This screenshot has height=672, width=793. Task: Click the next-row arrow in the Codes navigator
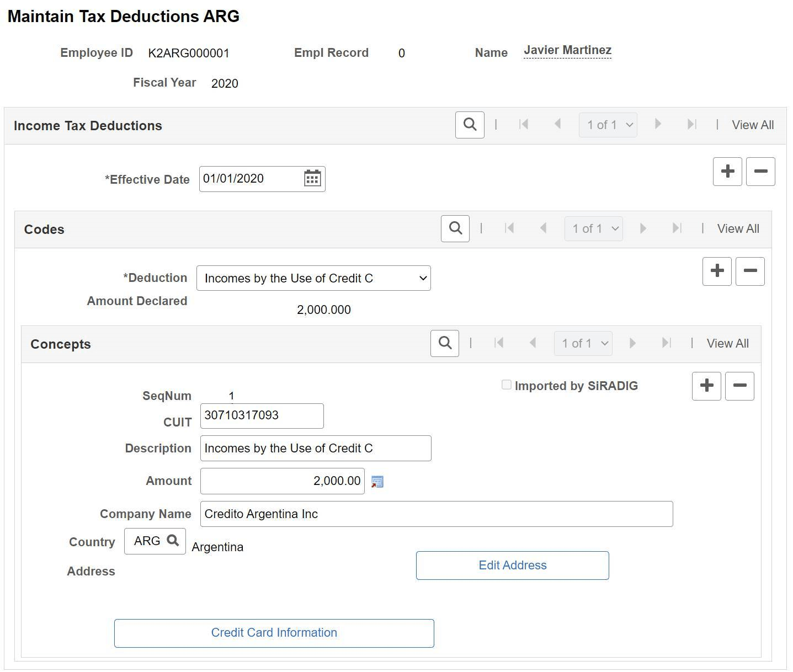pos(643,228)
